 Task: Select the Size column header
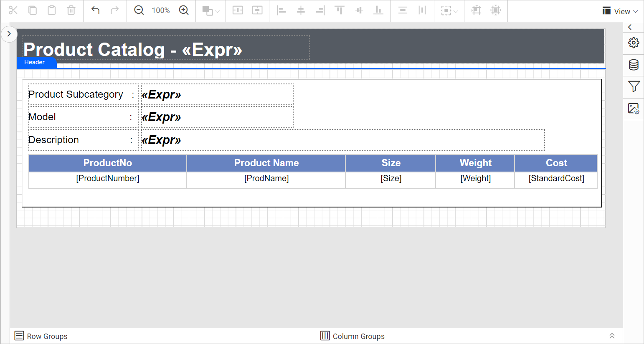(390, 163)
